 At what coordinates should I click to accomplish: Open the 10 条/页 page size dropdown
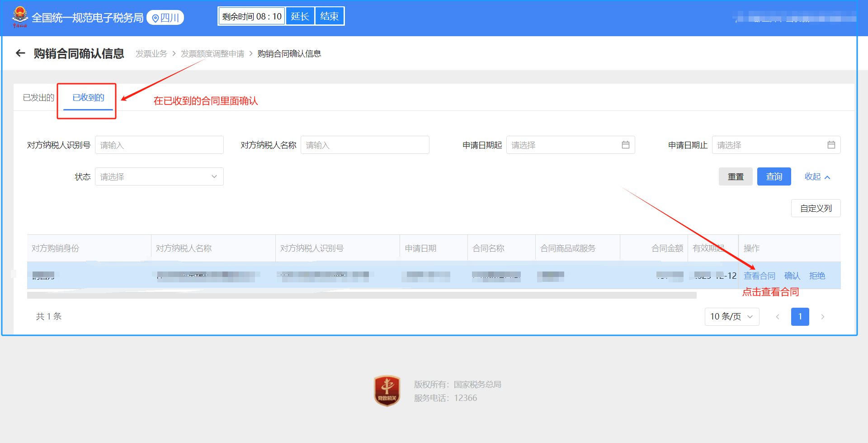(731, 317)
